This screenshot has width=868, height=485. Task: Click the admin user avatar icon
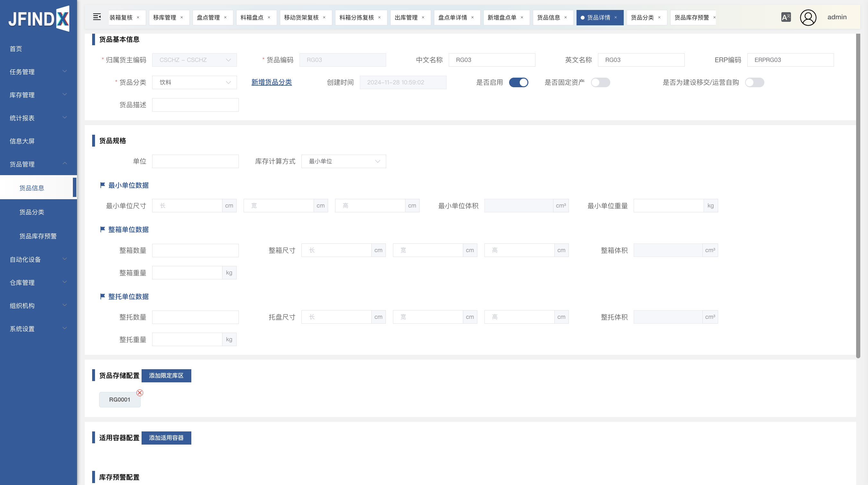(x=808, y=18)
